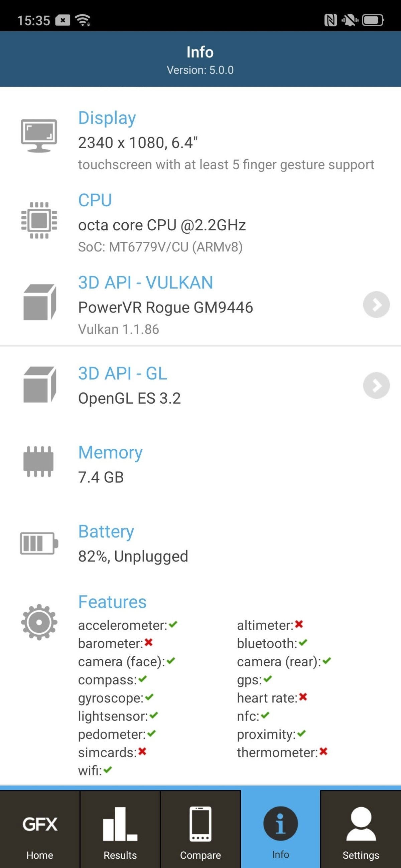Expand 3D API Vulkan details chevron
The height and width of the screenshot is (868, 401).
click(x=376, y=304)
